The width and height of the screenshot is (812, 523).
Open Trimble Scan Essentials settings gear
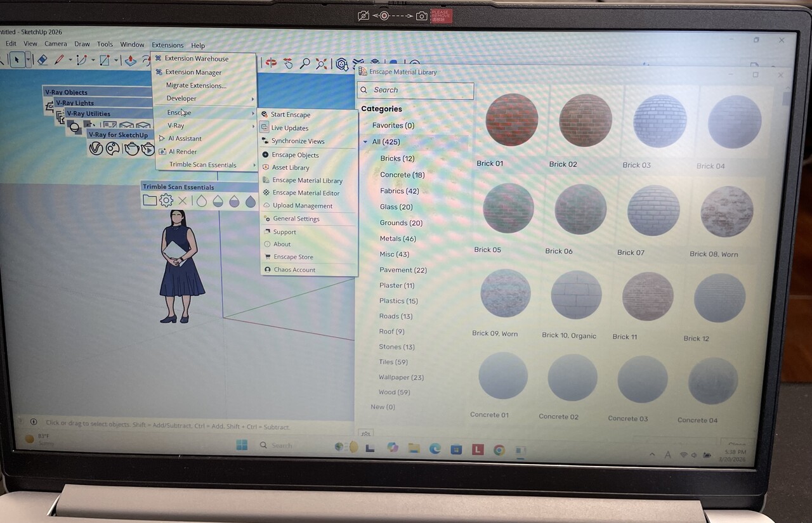click(166, 201)
